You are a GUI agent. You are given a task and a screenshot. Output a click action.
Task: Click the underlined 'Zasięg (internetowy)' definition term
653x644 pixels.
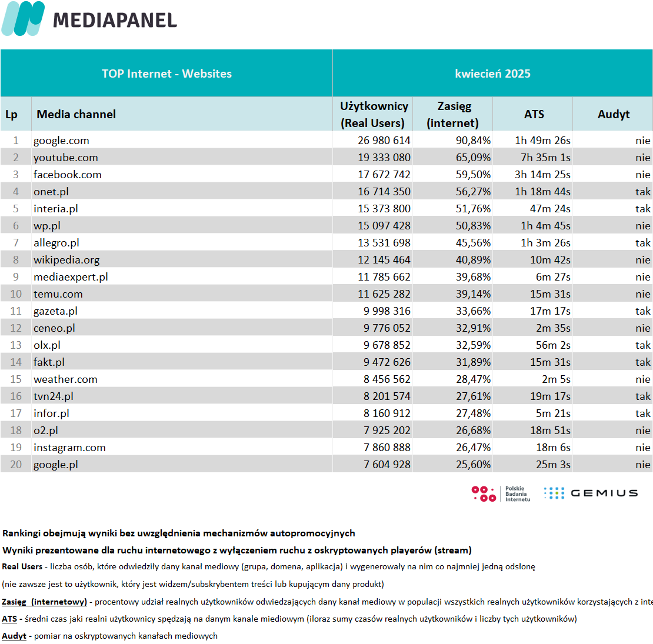pos(45,602)
